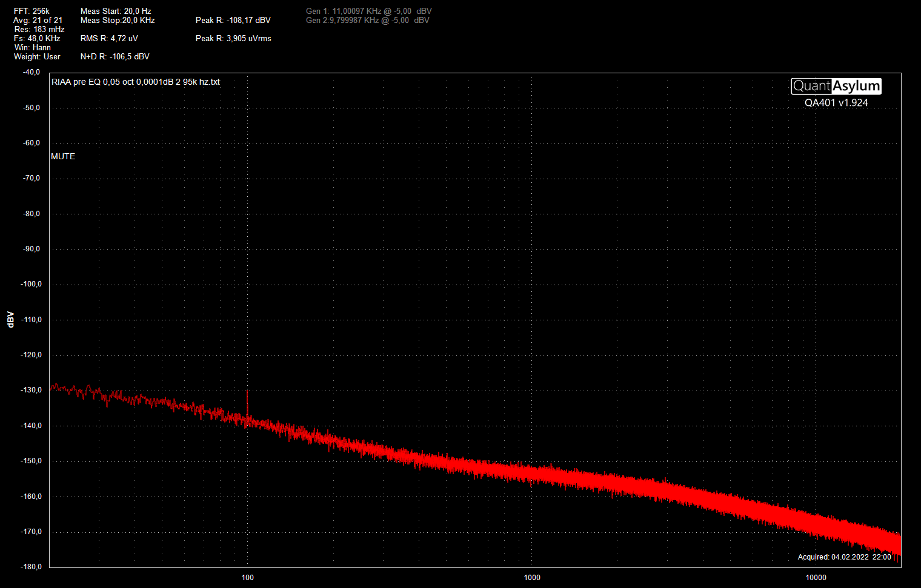Click the QA401 v1.924 version text
Image resolution: width=921 pixels, height=588 pixels.
pos(836,102)
